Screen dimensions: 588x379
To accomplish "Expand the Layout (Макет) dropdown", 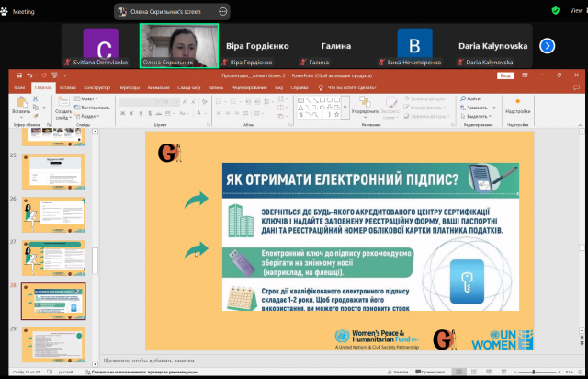I will tap(88, 98).
